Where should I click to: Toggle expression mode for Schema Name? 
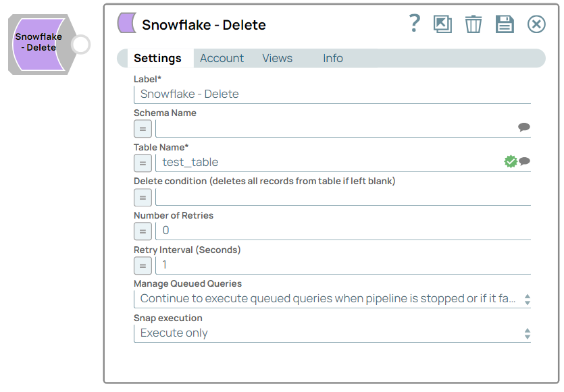(x=143, y=129)
